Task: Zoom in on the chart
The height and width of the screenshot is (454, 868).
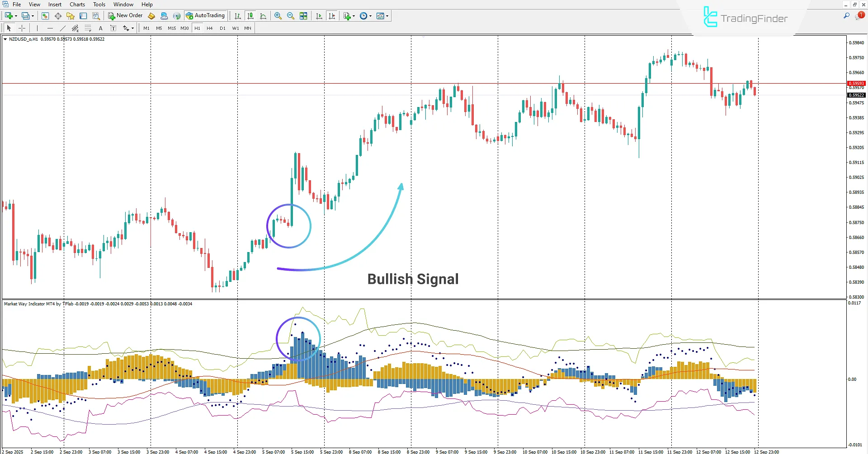Action: pyautogui.click(x=278, y=16)
